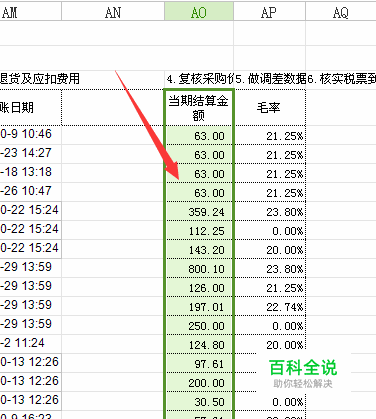Select the 21.25% cell in the -18 13:18 row
This screenshot has height=419, width=376.
pos(270,174)
